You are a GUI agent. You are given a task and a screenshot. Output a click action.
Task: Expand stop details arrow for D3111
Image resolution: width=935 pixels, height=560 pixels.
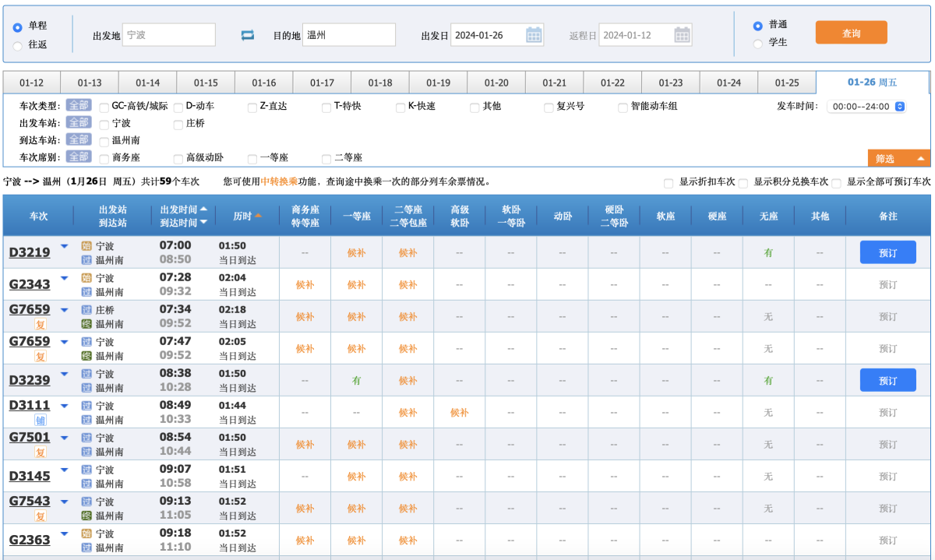pyautogui.click(x=65, y=406)
